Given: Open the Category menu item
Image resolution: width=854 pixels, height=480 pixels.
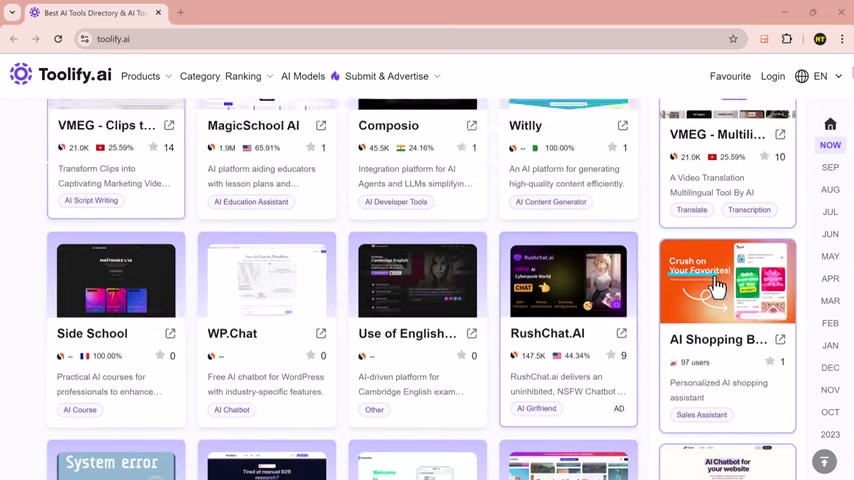Looking at the screenshot, I should pos(200,76).
